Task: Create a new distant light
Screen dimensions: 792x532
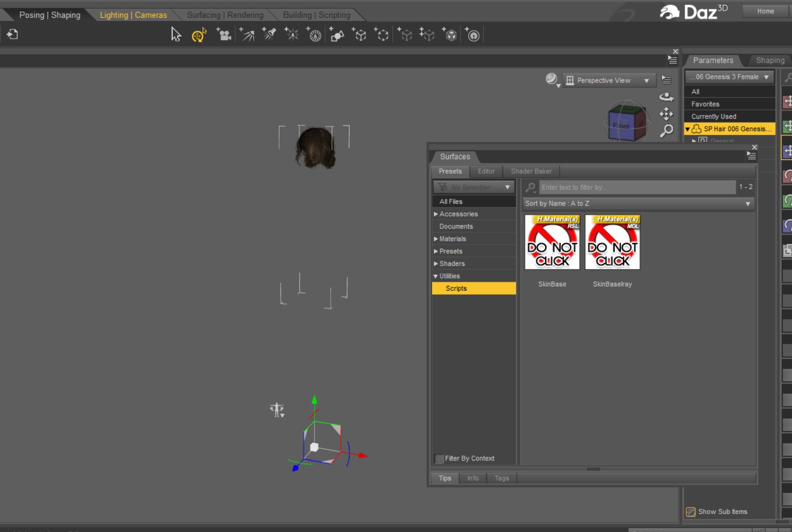Action: (x=247, y=34)
